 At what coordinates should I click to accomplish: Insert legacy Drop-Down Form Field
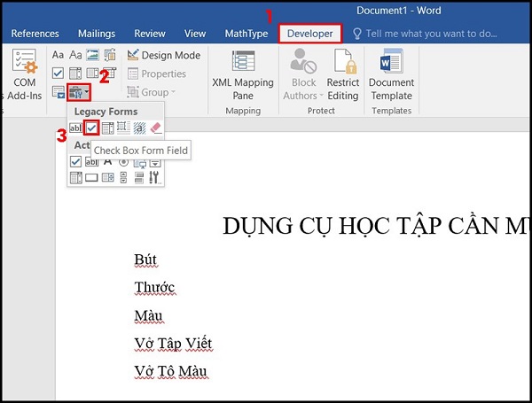107,128
